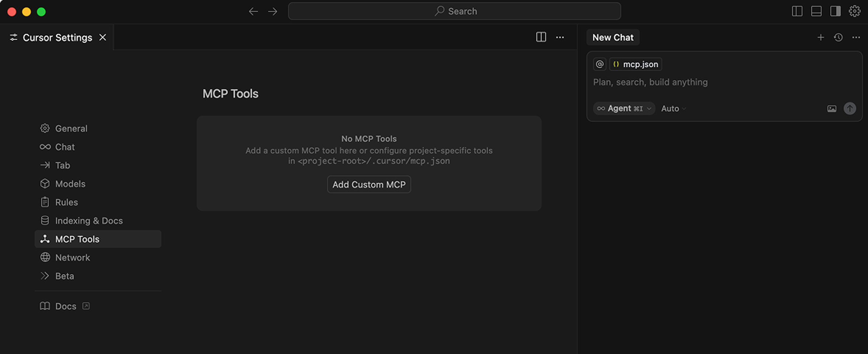
Task: Go back with the left arrow
Action: 253,11
